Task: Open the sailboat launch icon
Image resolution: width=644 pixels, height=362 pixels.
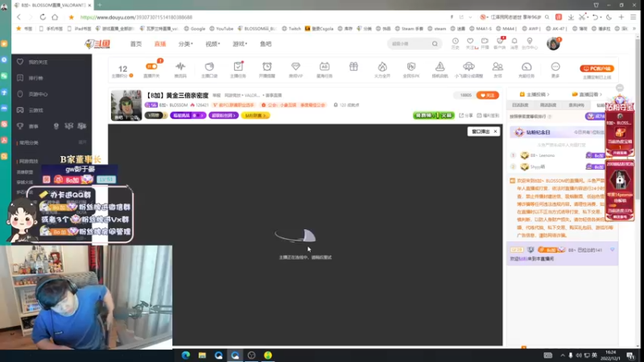Action: tap(440, 69)
